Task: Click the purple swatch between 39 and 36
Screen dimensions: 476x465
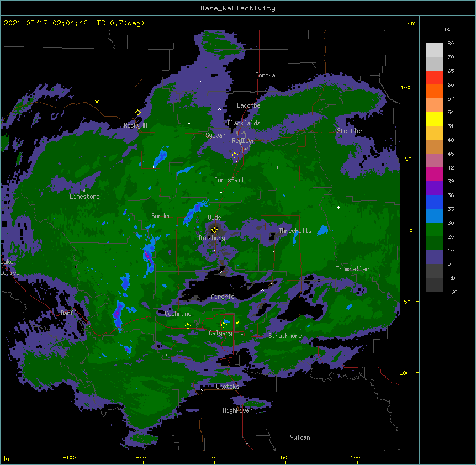Action: coord(434,188)
